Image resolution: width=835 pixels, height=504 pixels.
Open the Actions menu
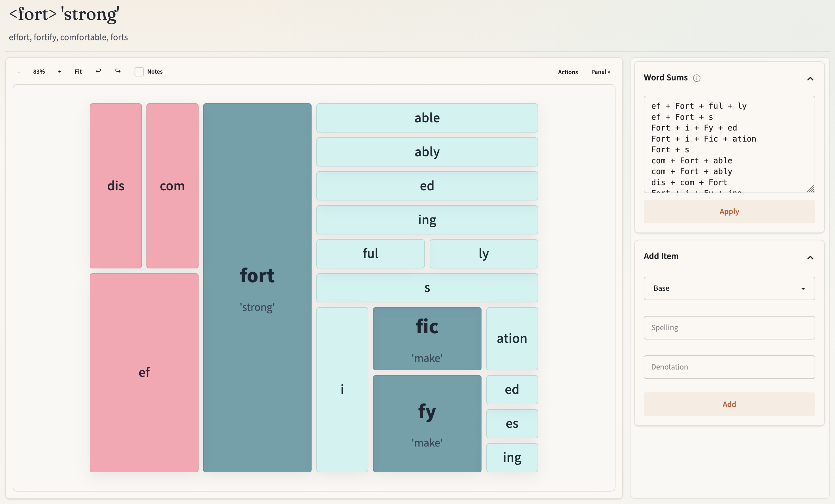(x=568, y=72)
